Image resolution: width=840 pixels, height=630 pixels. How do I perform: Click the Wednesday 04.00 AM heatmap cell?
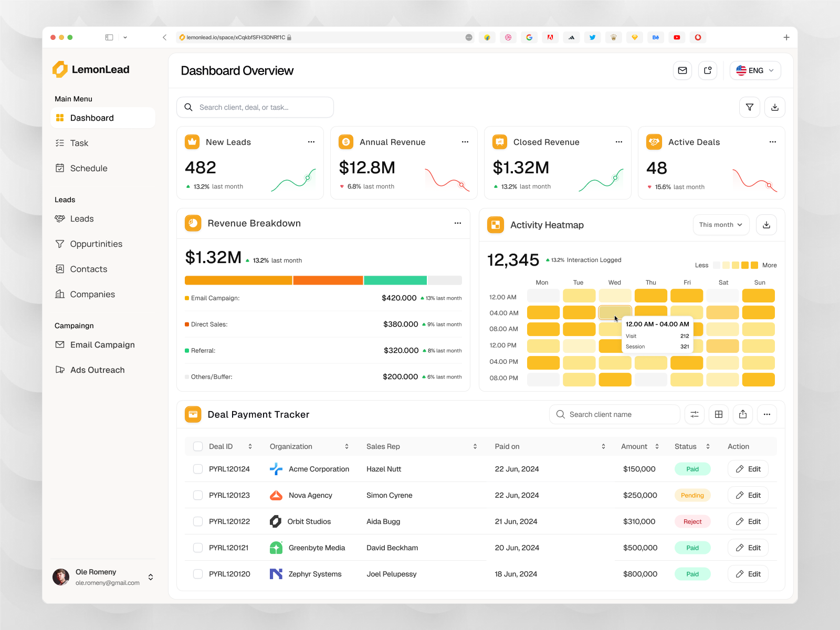click(615, 312)
